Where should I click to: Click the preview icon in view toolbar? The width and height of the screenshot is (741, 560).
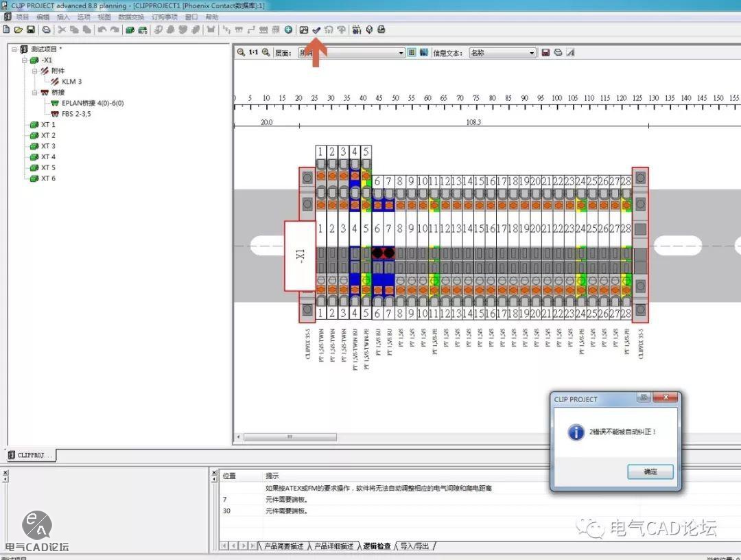click(x=558, y=52)
